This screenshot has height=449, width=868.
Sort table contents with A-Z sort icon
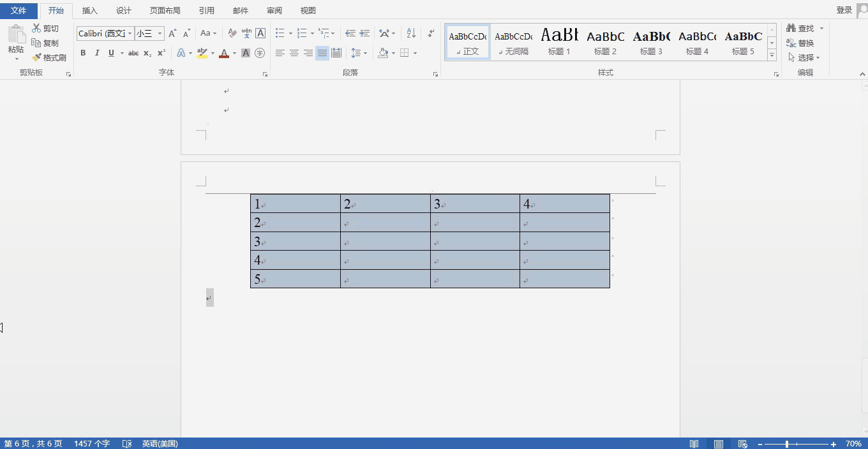411,33
